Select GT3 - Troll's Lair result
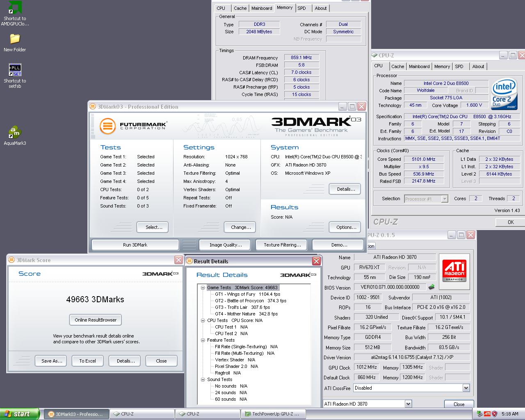 pyautogui.click(x=242, y=307)
